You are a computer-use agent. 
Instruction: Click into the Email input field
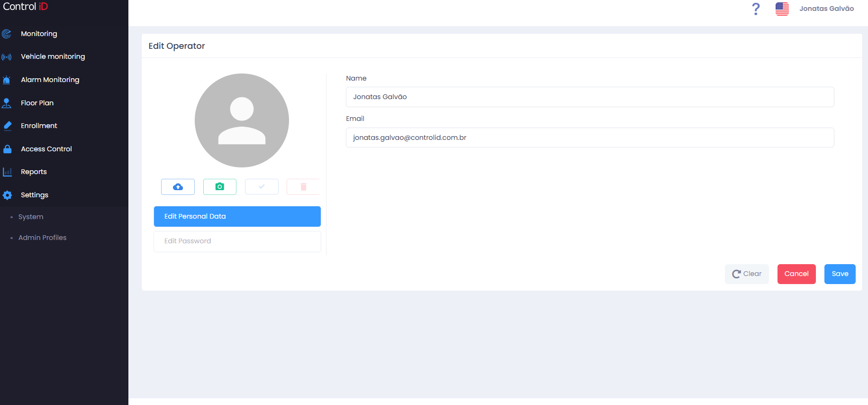click(590, 138)
